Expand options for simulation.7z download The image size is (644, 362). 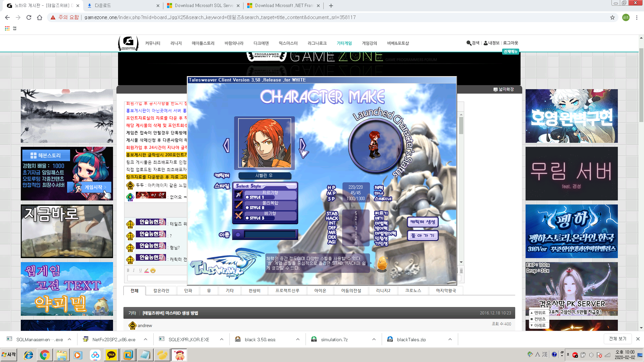374,340
